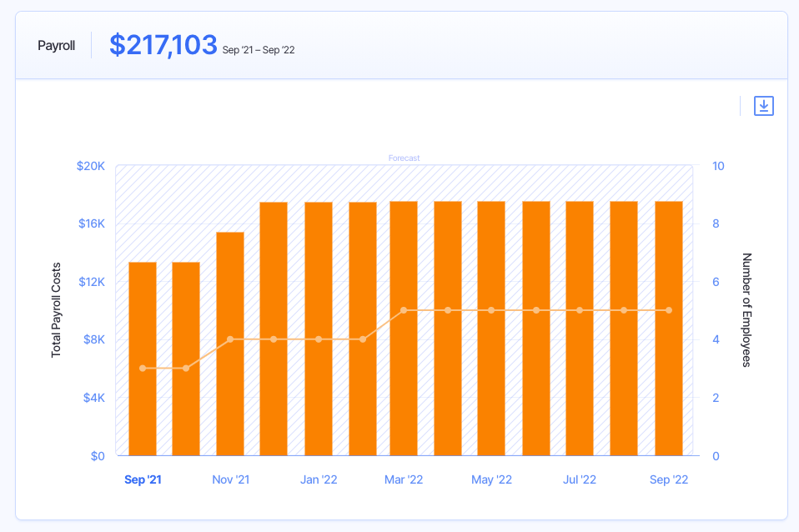The width and height of the screenshot is (799, 532).
Task: Click the Number of Employees axis title
Action: point(746,310)
